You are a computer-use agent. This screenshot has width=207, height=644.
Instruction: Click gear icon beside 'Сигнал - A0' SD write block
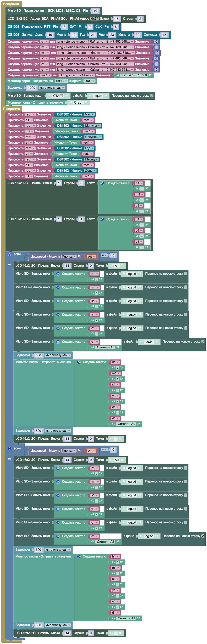point(58,342)
